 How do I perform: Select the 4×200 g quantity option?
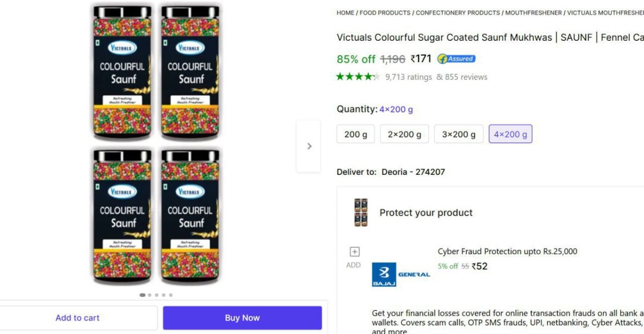(510, 134)
